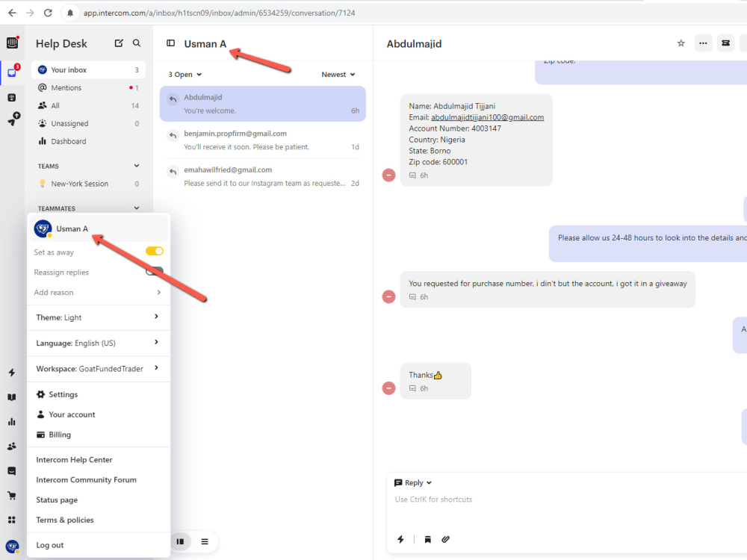Open the Mentions folder
The width and height of the screenshot is (747, 560).
(89, 87)
